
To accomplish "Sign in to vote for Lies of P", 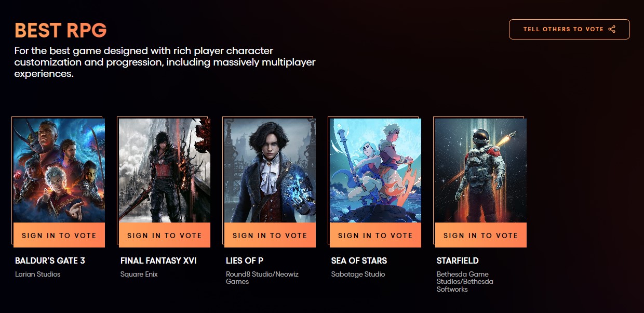I will [x=270, y=235].
